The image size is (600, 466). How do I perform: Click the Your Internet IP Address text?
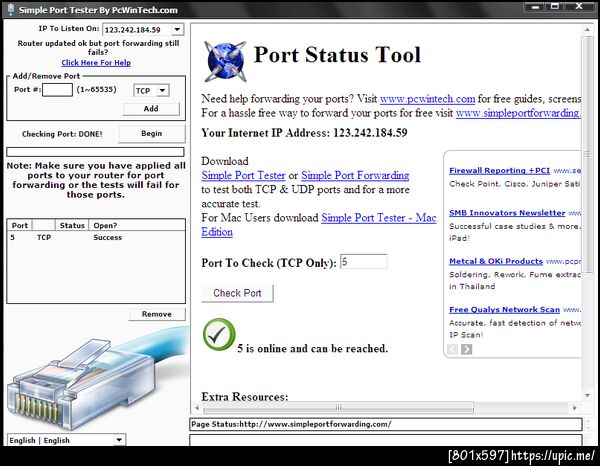click(x=304, y=133)
